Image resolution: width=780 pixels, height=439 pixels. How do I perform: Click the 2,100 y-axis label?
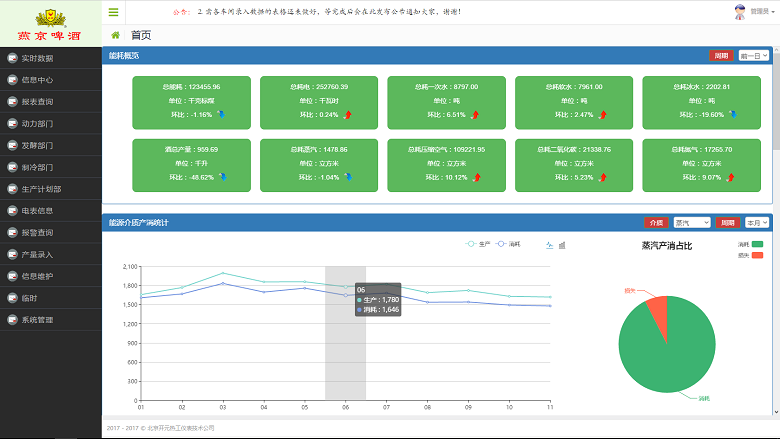[x=130, y=266]
